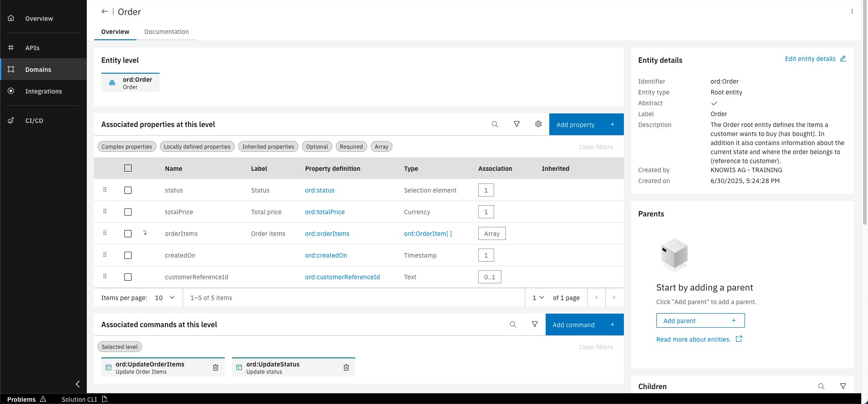Image resolution: width=868 pixels, height=404 pixels.
Task: Open the ord:customerReferenceId definition link
Action: [x=342, y=277]
